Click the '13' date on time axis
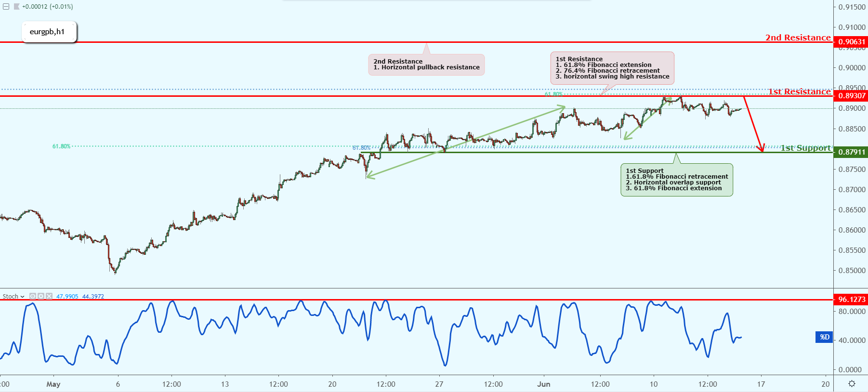This screenshot has height=392, width=868. tap(224, 384)
